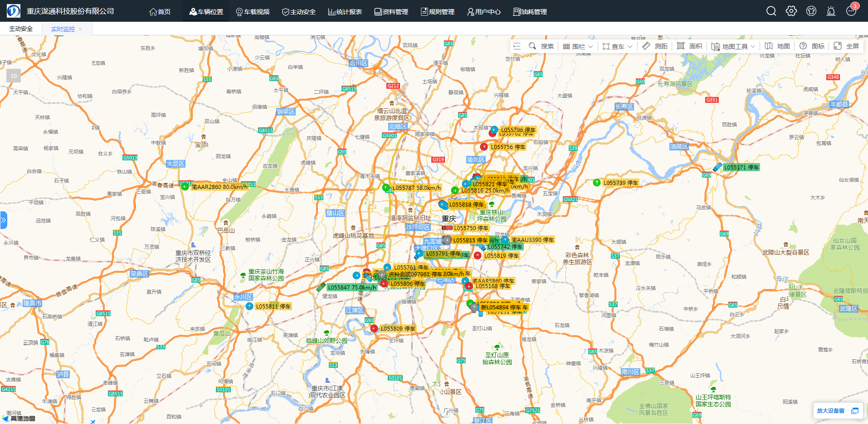Click the 大足区 district label

[x=176, y=164]
